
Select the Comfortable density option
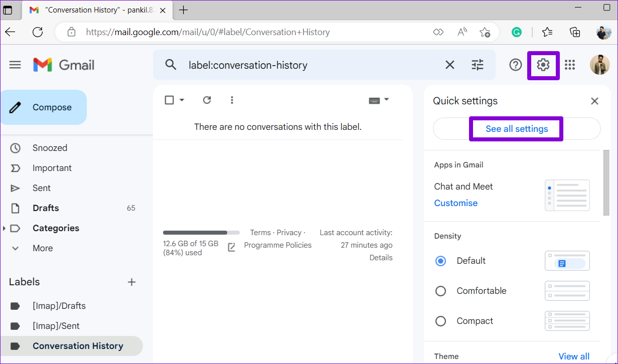440,291
